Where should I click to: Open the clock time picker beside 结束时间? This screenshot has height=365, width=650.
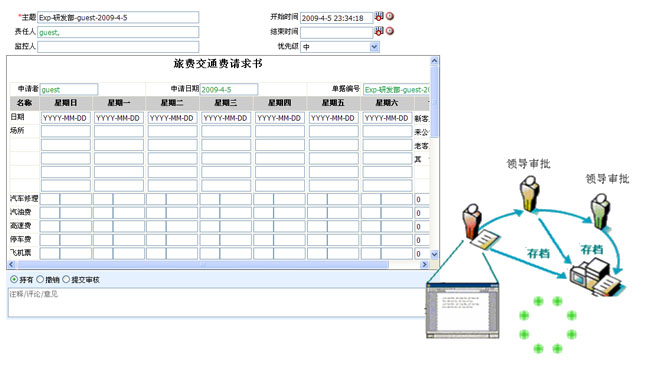click(390, 31)
